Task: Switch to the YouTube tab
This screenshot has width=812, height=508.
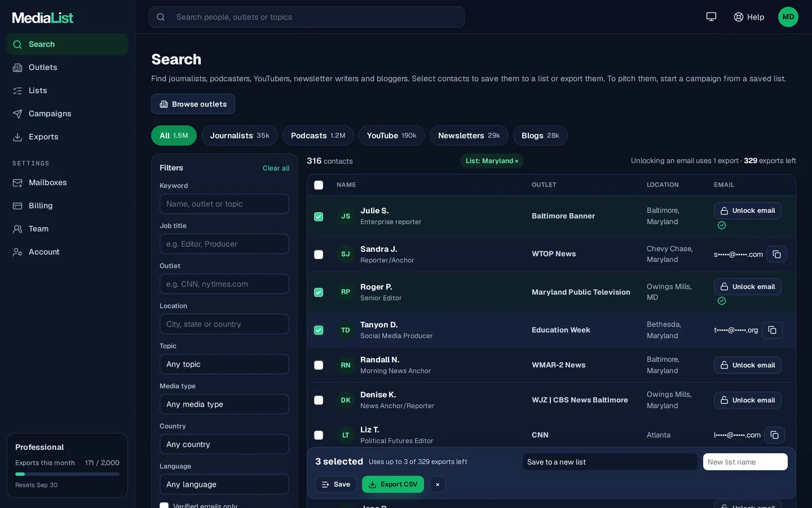Action: [392, 135]
